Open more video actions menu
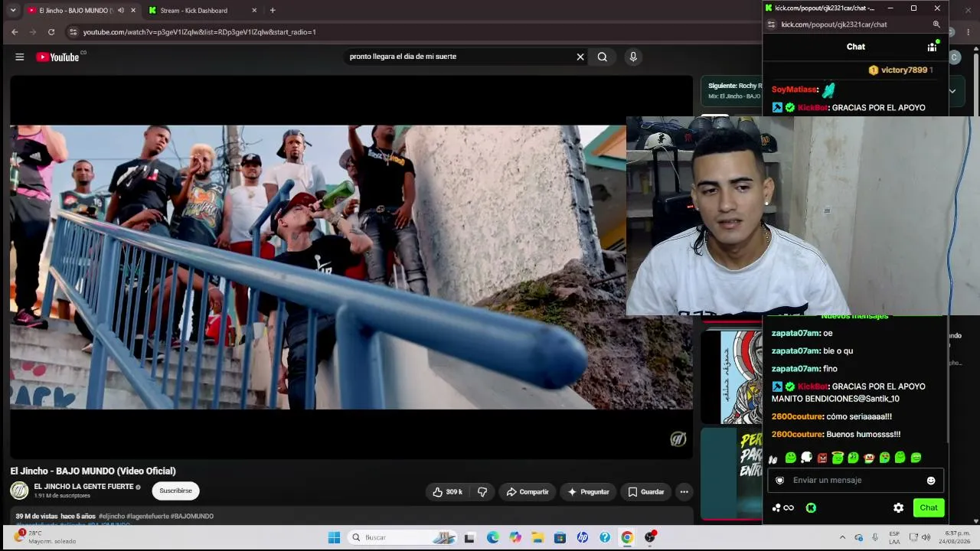The height and width of the screenshot is (551, 980). (684, 492)
